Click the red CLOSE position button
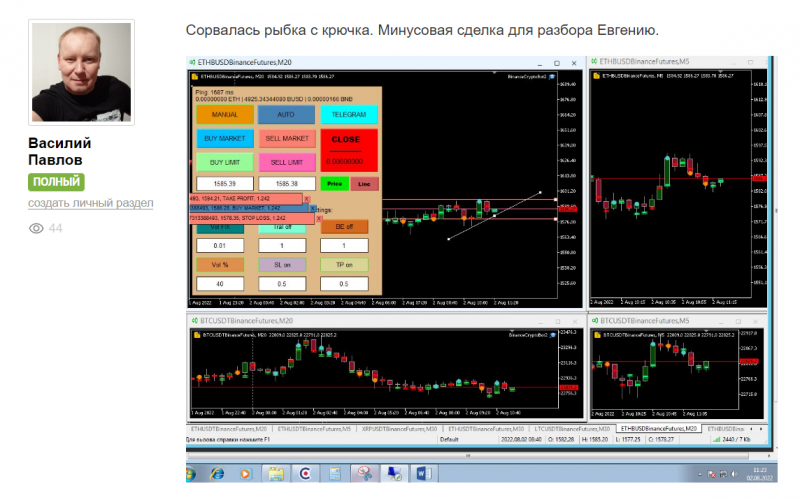The width and height of the screenshot is (800, 500). pos(349,150)
